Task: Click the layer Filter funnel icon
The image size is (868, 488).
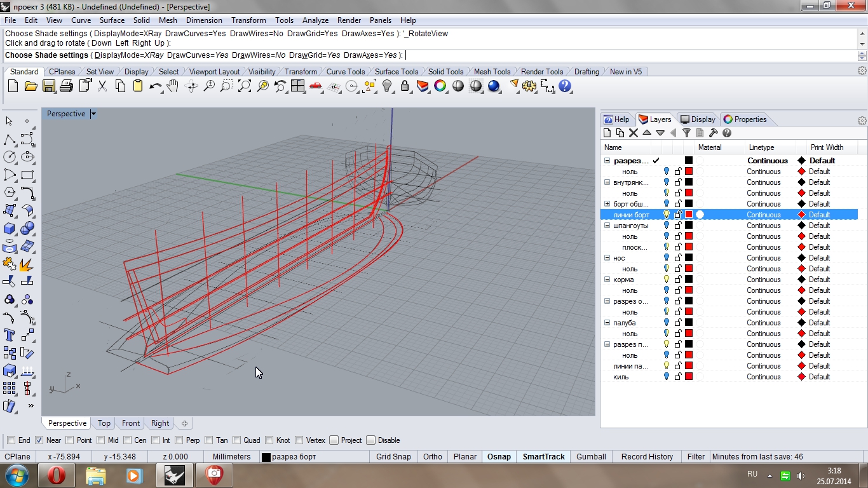Action: (x=686, y=133)
